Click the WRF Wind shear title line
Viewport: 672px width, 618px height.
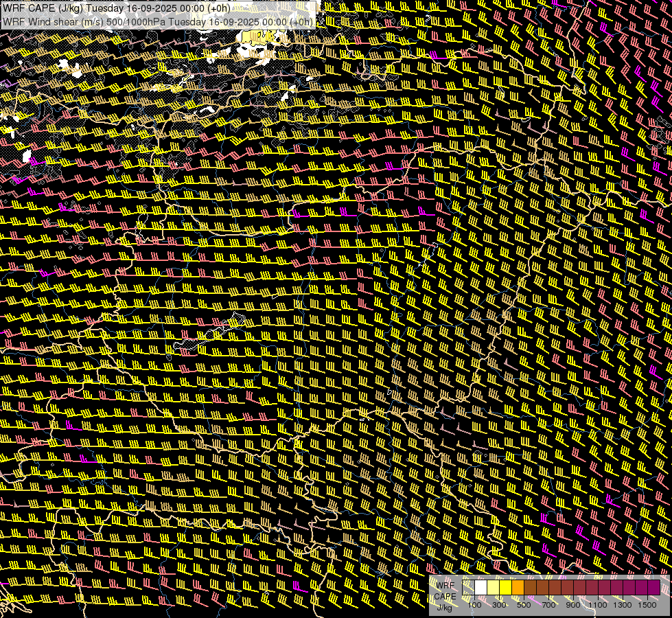coord(158,22)
